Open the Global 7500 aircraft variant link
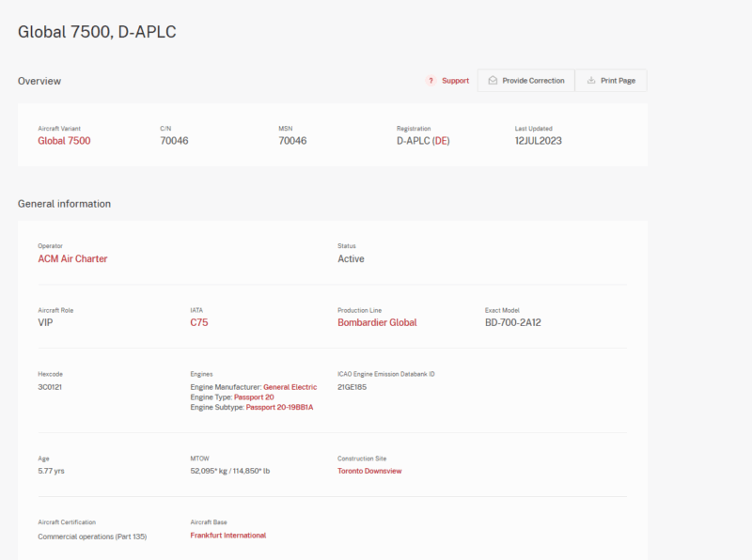This screenshot has height=560, width=752. pos(64,141)
